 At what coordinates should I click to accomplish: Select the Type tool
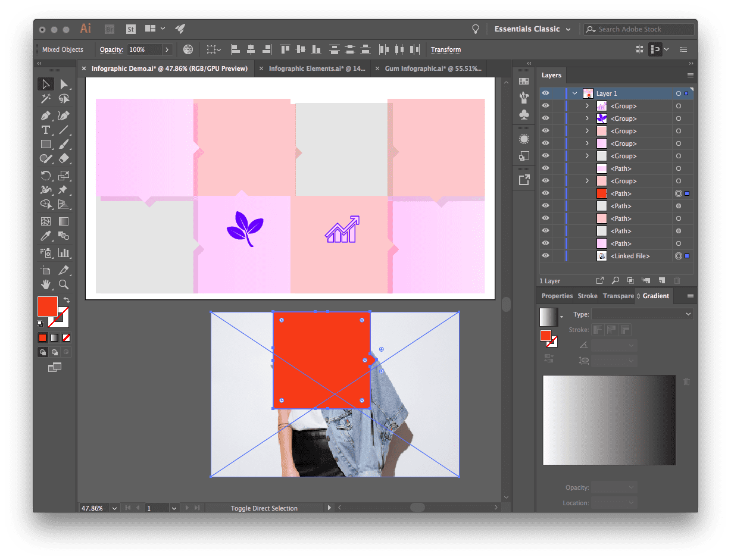pyautogui.click(x=45, y=130)
